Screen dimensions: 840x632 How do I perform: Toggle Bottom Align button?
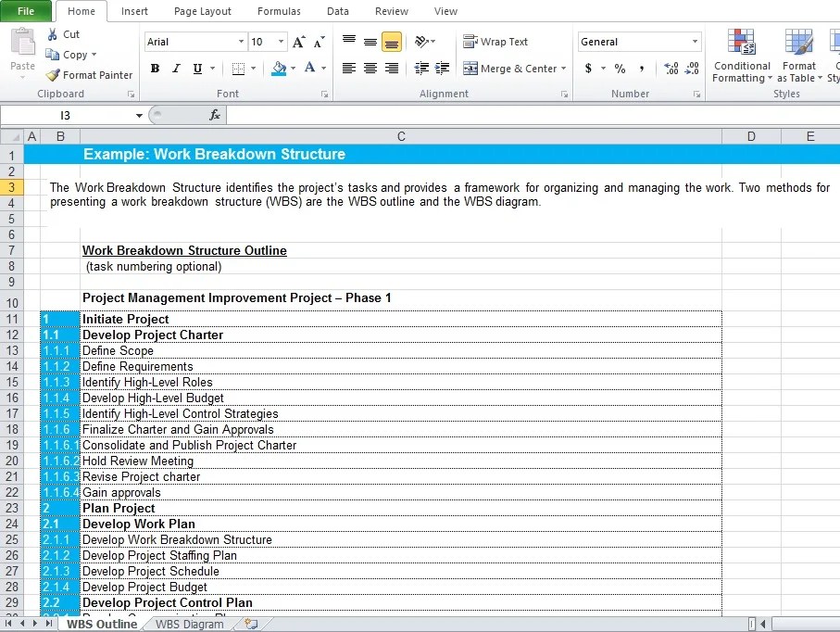pos(392,42)
